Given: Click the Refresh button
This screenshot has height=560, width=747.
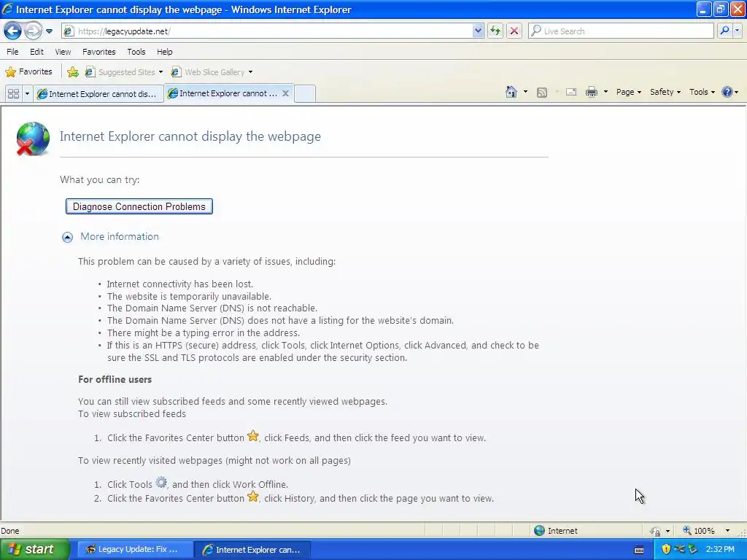Looking at the screenshot, I should pyautogui.click(x=495, y=31).
